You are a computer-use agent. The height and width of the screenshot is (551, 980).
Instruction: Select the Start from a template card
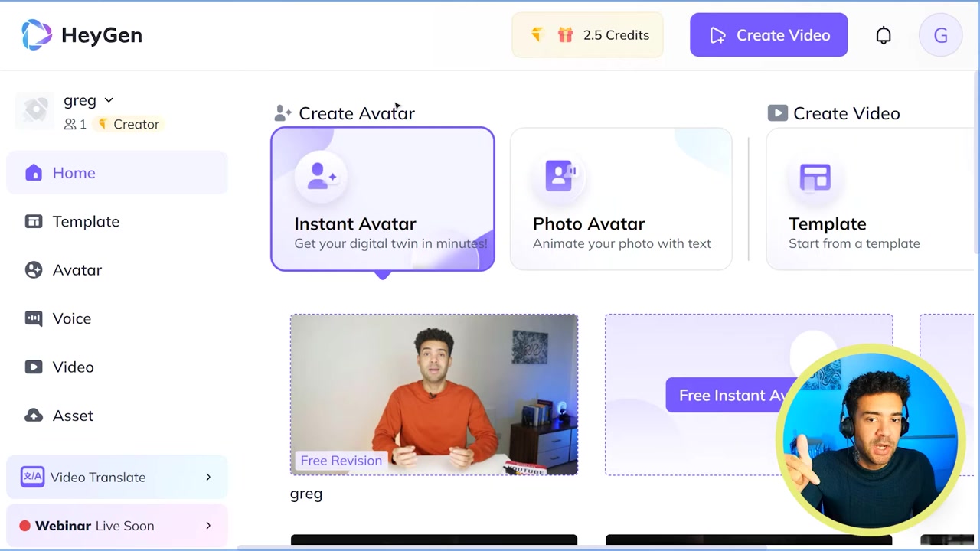871,199
